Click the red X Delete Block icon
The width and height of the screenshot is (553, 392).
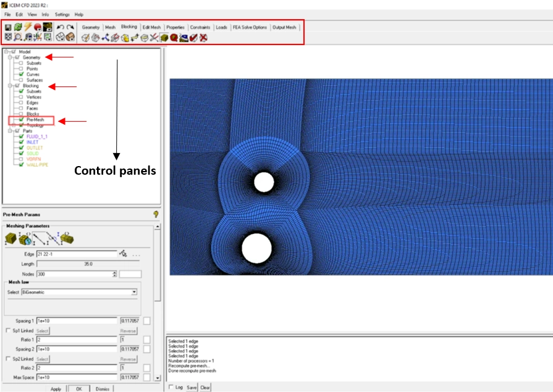pyautogui.click(x=203, y=38)
